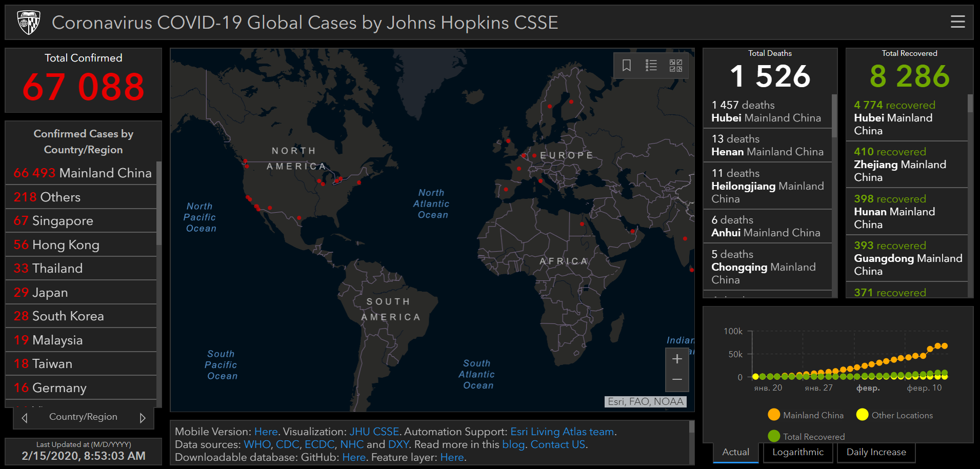Open the GitHub Here link
Image resolution: width=980 pixels, height=469 pixels.
click(354, 457)
